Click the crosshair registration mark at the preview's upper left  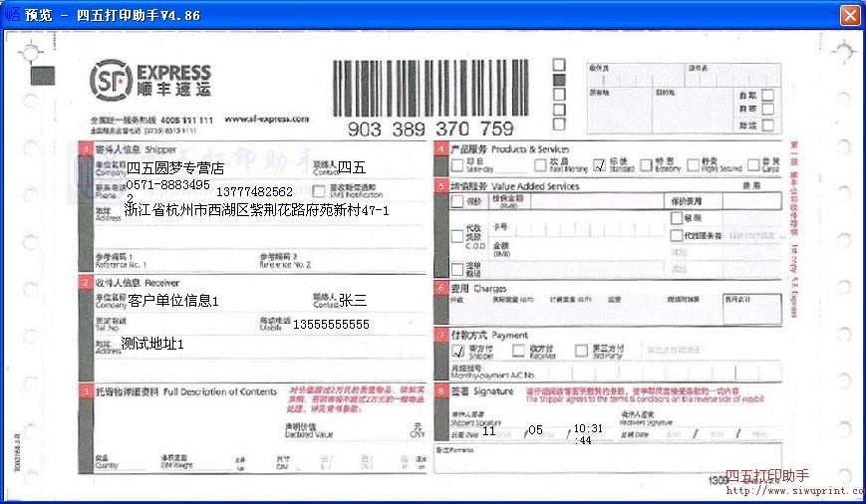pos(30,53)
